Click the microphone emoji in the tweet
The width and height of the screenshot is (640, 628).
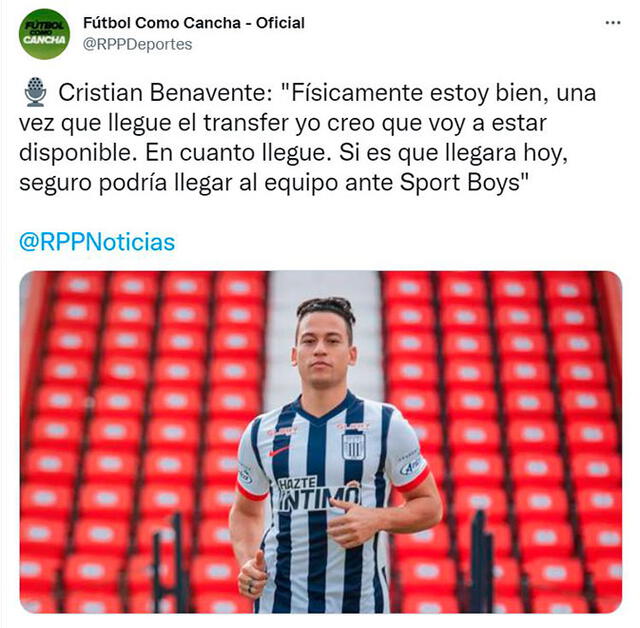pyautogui.click(x=36, y=92)
